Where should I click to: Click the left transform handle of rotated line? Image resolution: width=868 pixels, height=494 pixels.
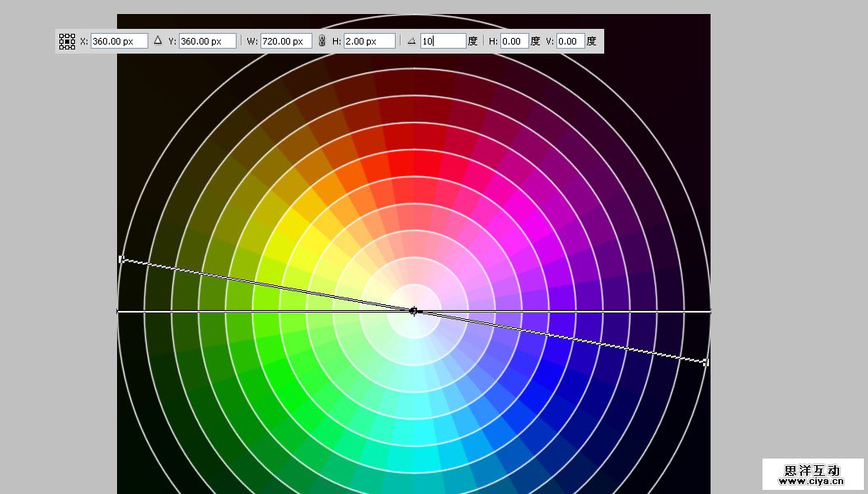click(121, 259)
